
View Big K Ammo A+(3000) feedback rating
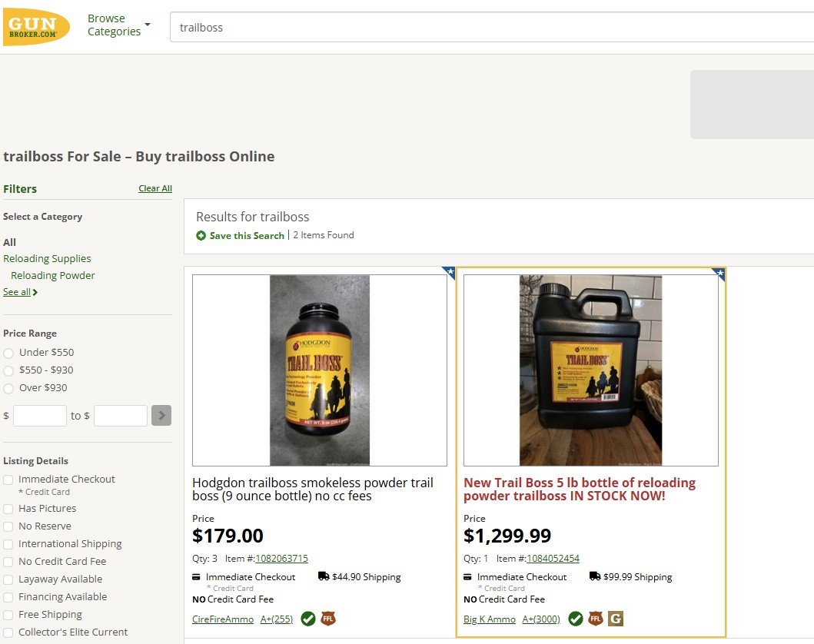click(x=541, y=619)
